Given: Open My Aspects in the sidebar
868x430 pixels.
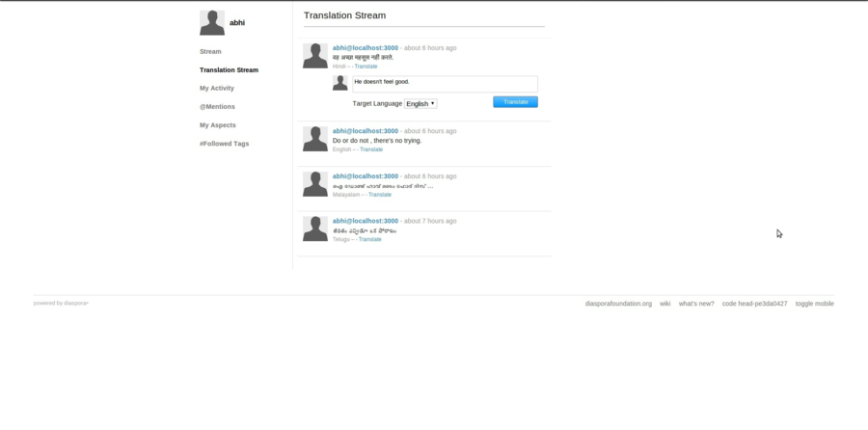Looking at the screenshot, I should [218, 125].
